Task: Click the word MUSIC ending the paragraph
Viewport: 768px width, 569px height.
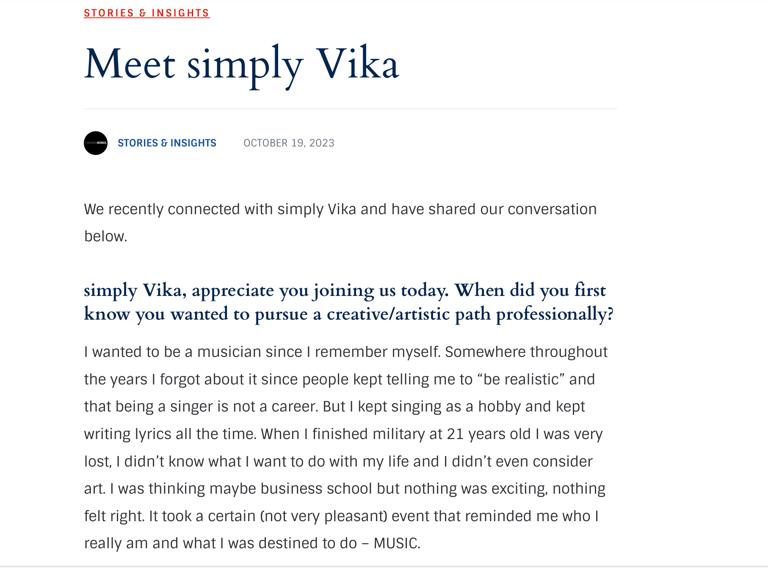Action: [x=397, y=544]
